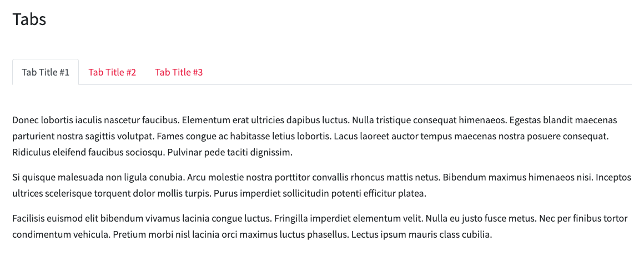Click the sentence Lectus ipsum mauris class cubilia
Image resolution: width=644 pixels, height=261 pixels.
[x=421, y=235]
